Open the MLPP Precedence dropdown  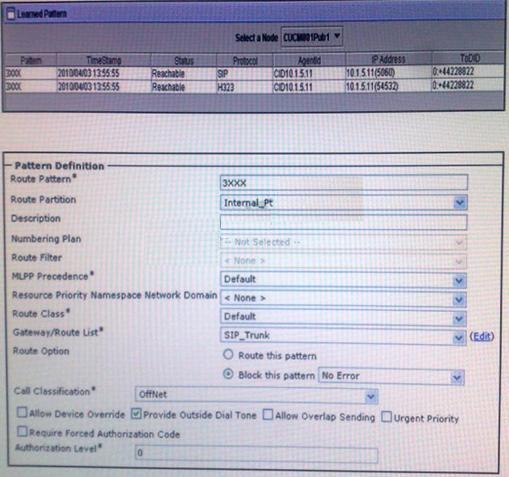tap(343, 280)
